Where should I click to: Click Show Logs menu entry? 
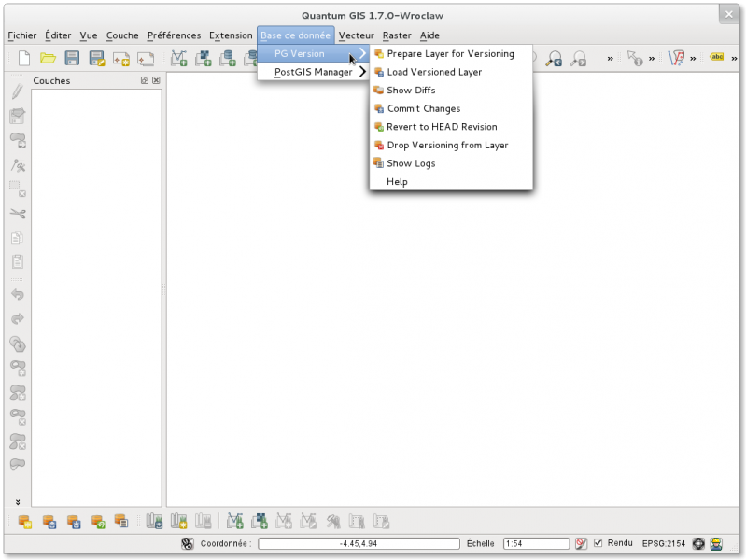pyautogui.click(x=411, y=163)
